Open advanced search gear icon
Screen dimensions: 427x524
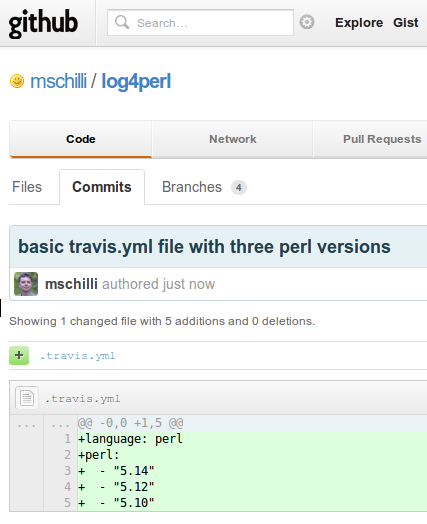click(307, 22)
